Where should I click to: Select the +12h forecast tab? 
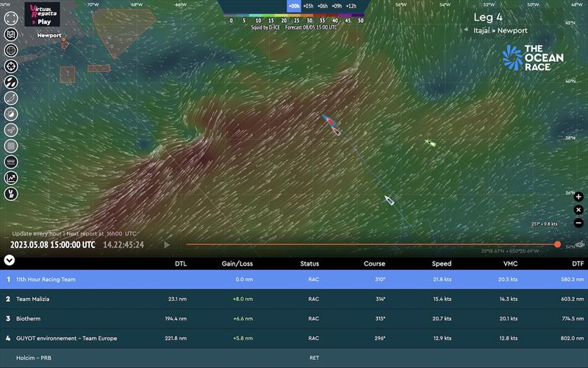click(x=351, y=6)
